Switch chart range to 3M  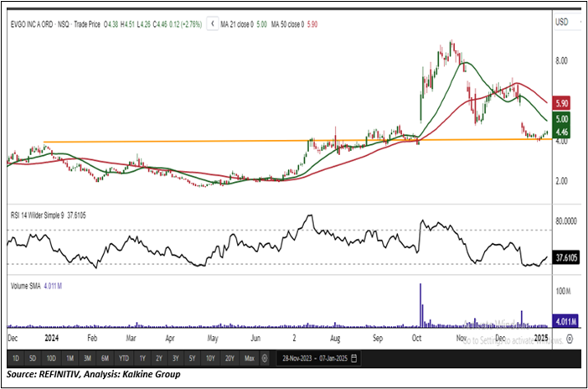click(87, 359)
